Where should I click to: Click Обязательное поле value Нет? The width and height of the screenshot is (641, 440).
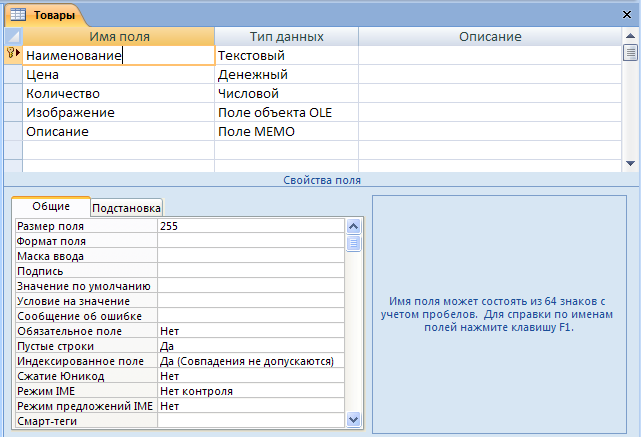pos(251,331)
